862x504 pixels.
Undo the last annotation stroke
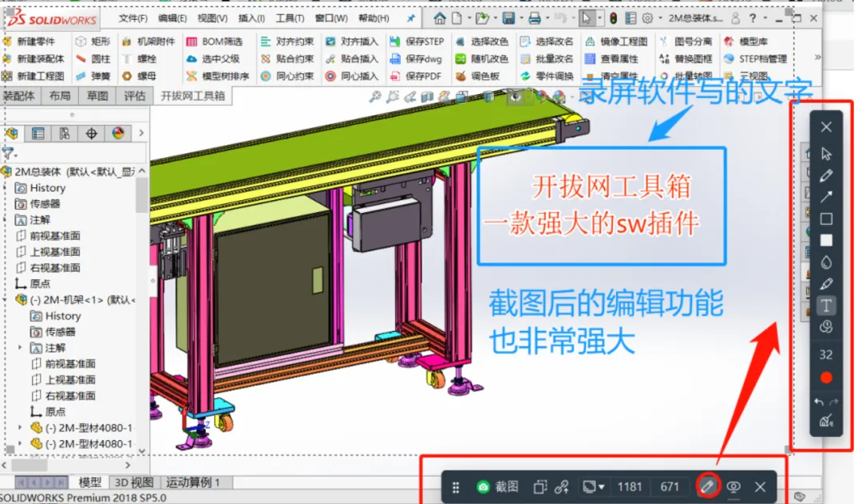819,402
